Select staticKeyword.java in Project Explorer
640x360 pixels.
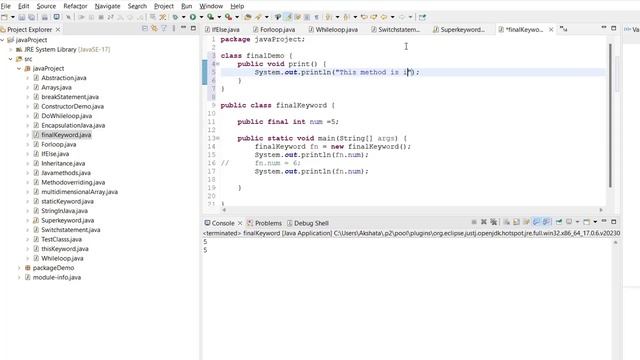[x=67, y=201]
